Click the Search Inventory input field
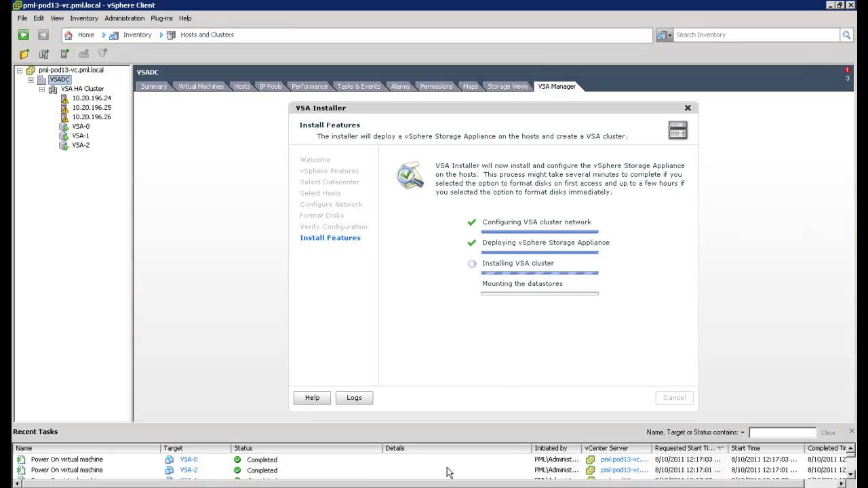868x488 pixels. 756,35
